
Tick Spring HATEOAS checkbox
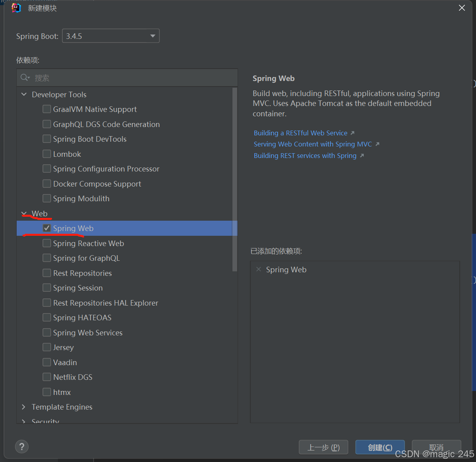47,318
